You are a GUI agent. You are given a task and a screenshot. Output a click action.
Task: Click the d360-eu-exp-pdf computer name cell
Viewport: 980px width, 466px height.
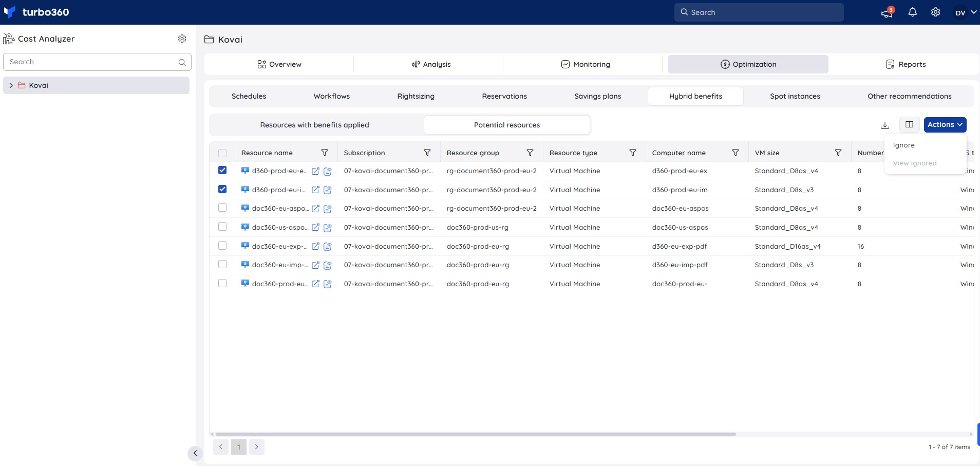click(680, 247)
